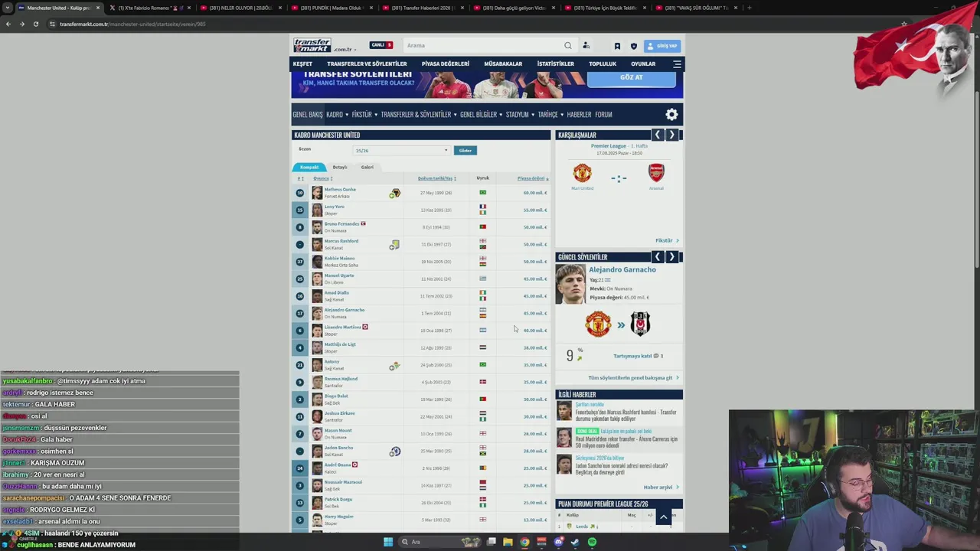This screenshot has width=980, height=551.
Task: Open Spotify from the taskbar
Action: click(592, 542)
